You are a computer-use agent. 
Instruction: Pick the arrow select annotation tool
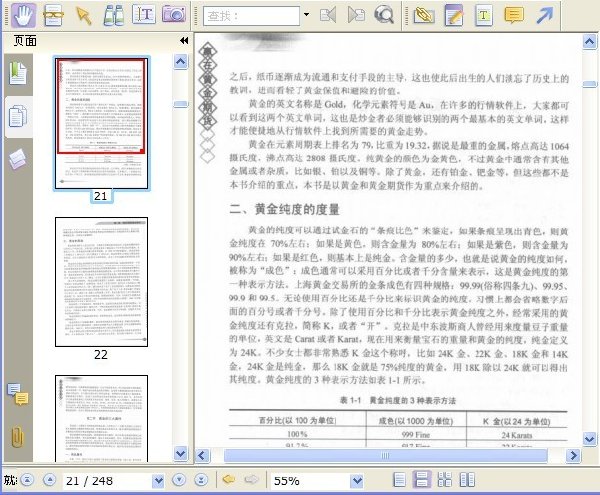83,15
